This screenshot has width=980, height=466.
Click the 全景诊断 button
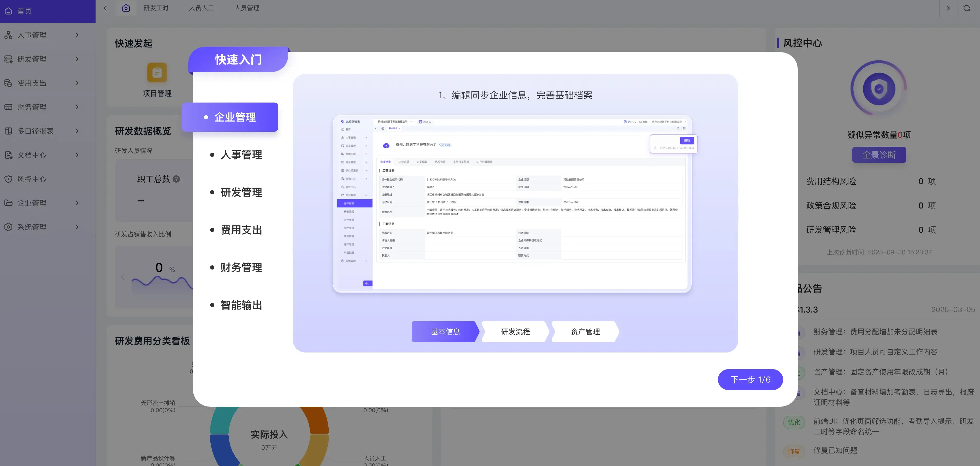879,155
